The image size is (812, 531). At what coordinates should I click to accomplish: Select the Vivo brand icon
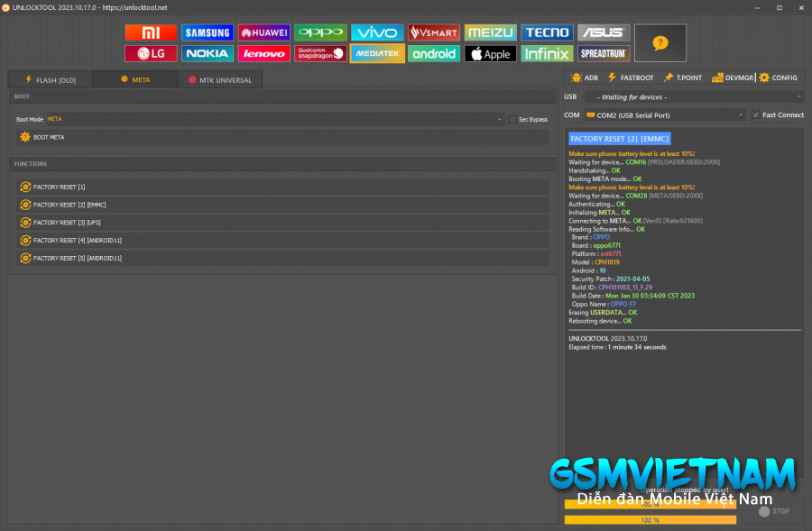click(x=377, y=32)
